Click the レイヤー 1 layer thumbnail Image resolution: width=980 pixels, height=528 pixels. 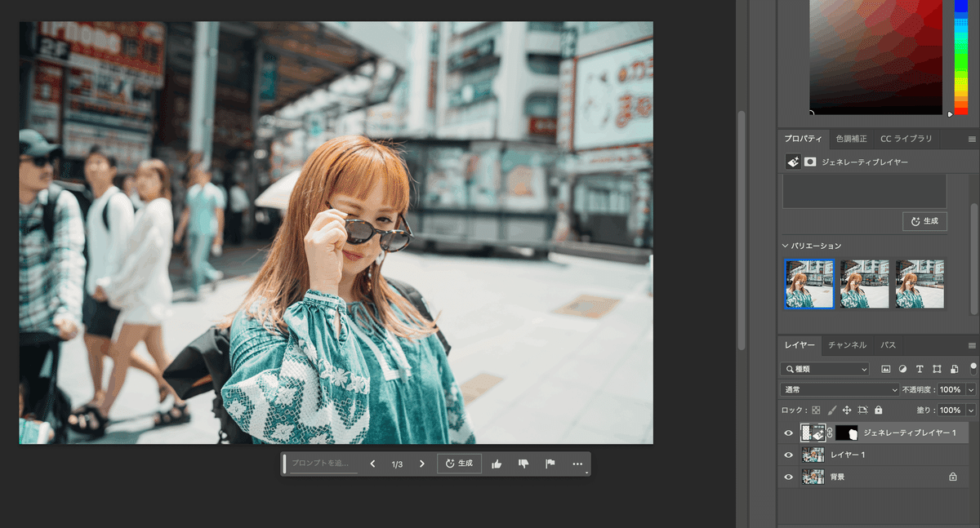[x=813, y=455]
